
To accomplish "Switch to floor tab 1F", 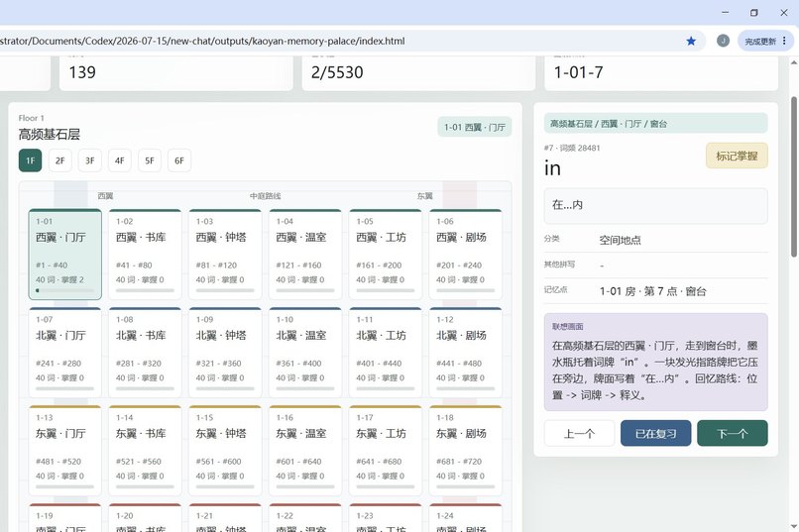I will (x=30, y=160).
